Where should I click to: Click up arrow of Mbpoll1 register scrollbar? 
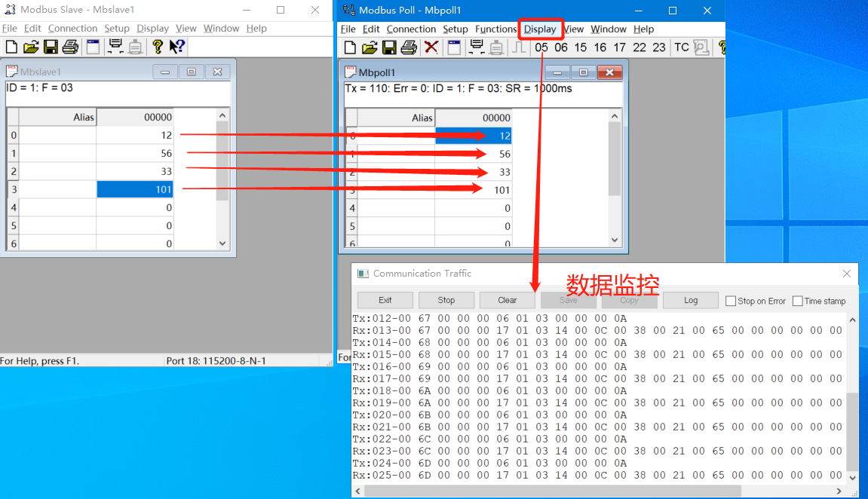pyautogui.click(x=615, y=115)
